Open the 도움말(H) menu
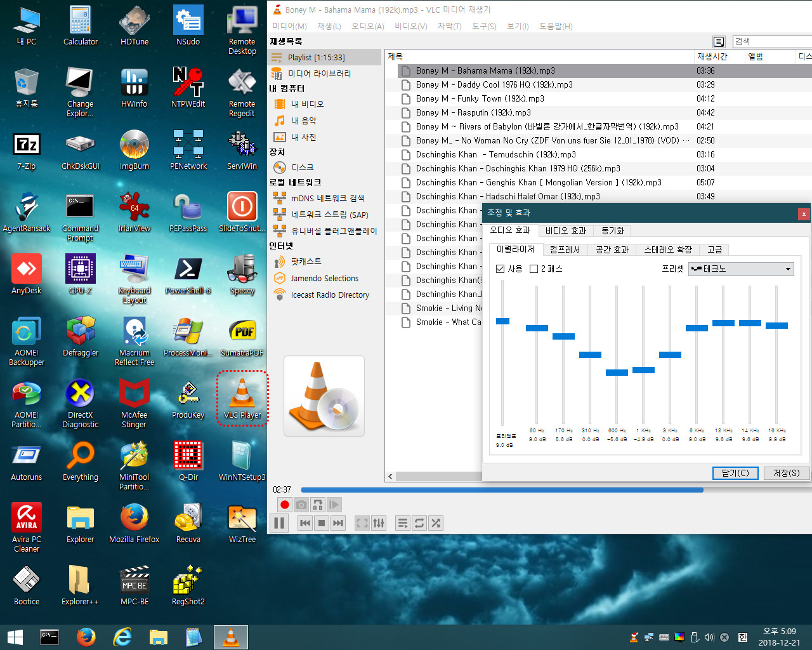 click(x=556, y=26)
